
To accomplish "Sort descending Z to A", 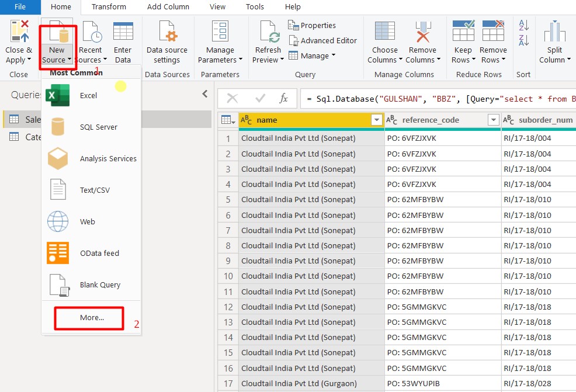I will click(523, 40).
